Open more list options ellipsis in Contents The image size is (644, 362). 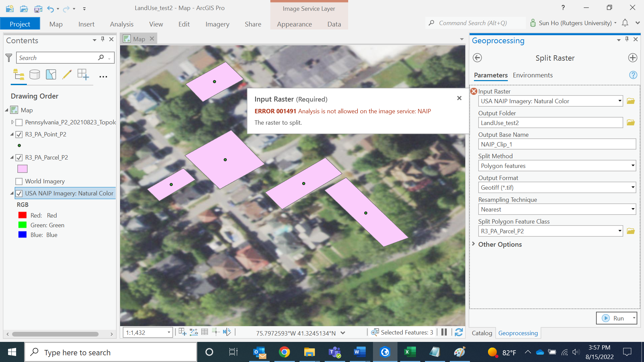pos(103,77)
